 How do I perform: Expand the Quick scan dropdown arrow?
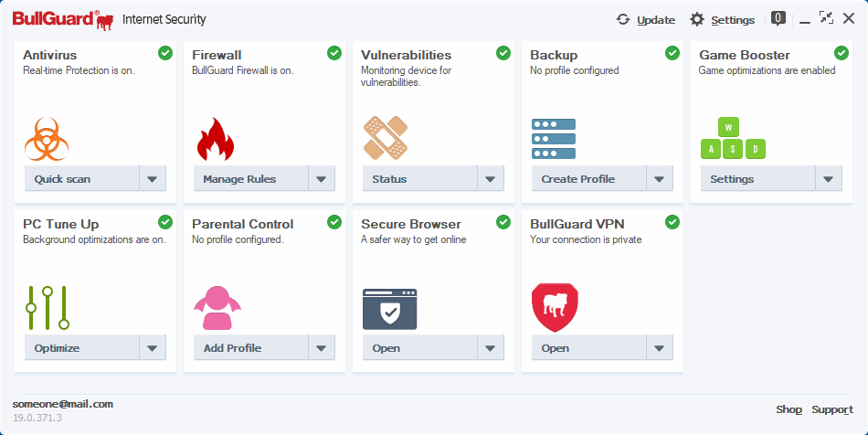153,179
